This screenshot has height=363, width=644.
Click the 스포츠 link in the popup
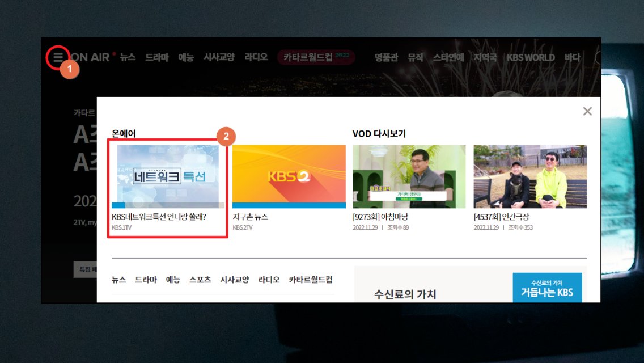200,280
